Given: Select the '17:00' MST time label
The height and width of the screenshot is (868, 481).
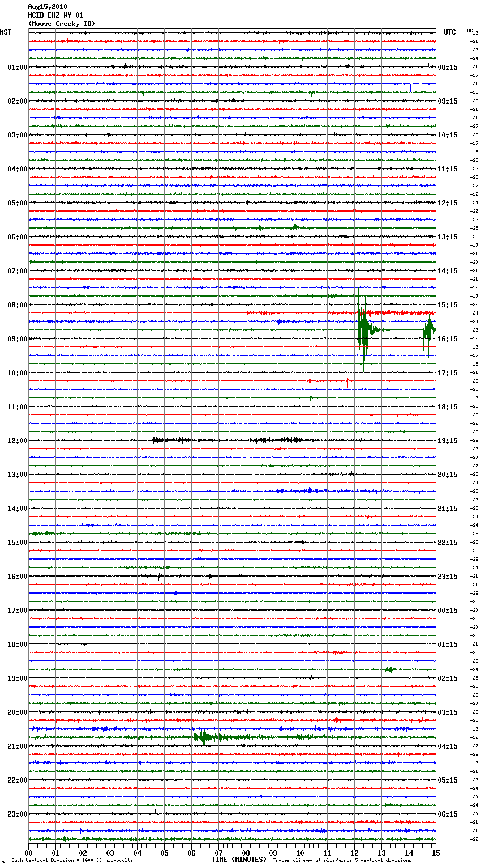Looking at the screenshot, I should pyautogui.click(x=18, y=611).
